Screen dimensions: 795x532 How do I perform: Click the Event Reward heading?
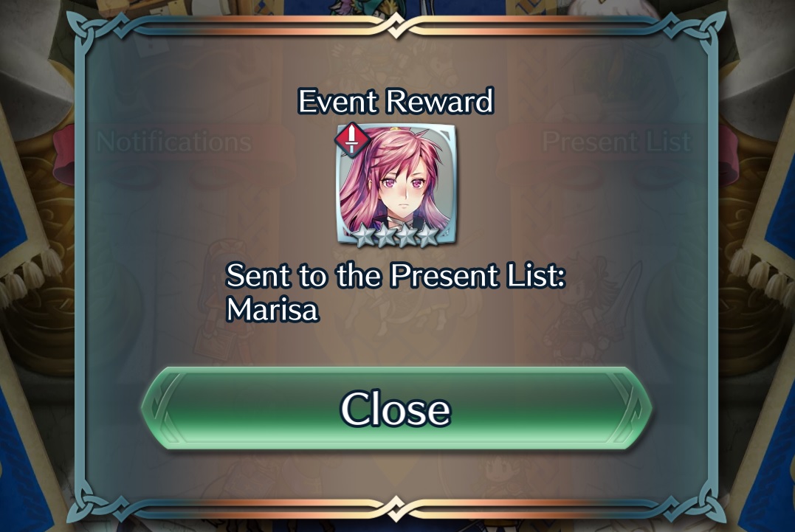click(x=396, y=101)
